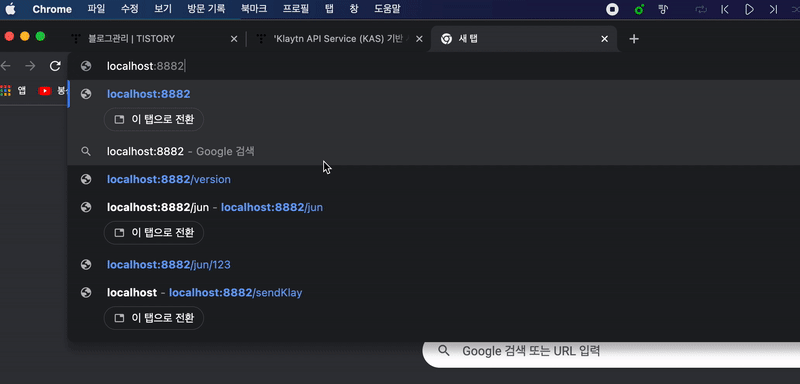Open the 보기 menu
The image size is (800, 384).
(163, 9)
